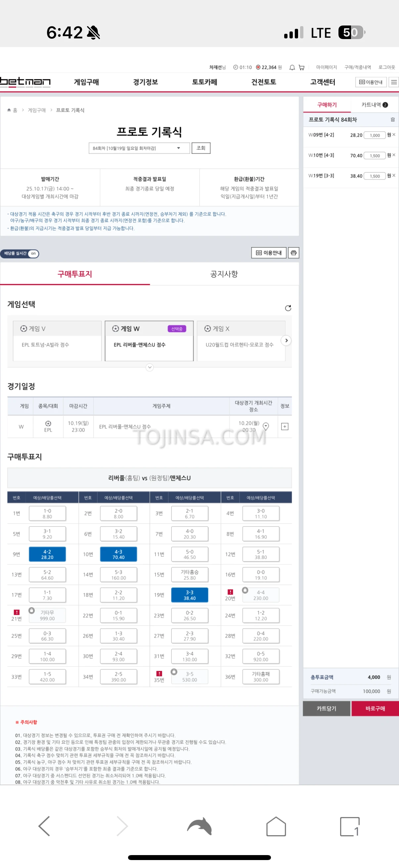
Task: Click the home icon in breadcrumb
Action: 9,110
